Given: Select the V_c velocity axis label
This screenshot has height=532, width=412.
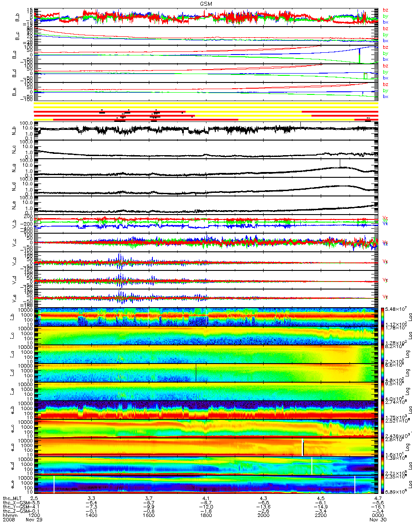Looking at the screenshot, I should [x=13, y=243].
